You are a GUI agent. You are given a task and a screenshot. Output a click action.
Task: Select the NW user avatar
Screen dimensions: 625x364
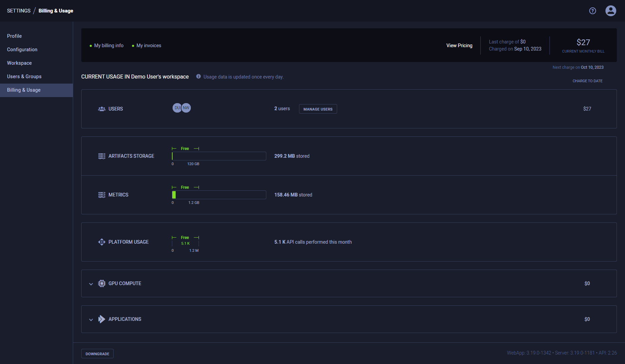(x=186, y=108)
